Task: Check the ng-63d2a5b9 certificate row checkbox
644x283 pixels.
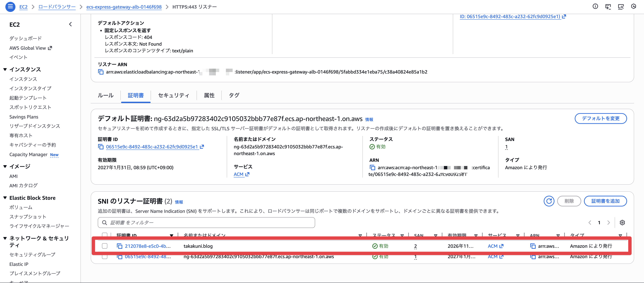Action: click(x=105, y=257)
